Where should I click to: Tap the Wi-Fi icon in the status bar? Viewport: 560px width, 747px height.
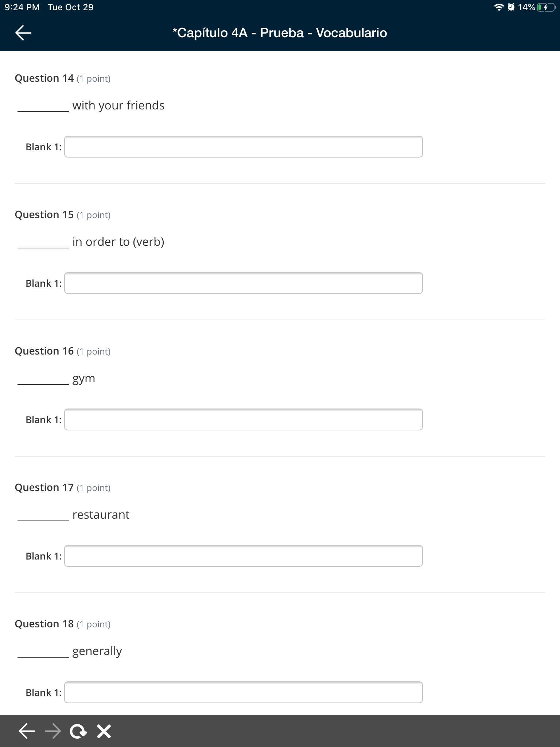(x=498, y=7)
